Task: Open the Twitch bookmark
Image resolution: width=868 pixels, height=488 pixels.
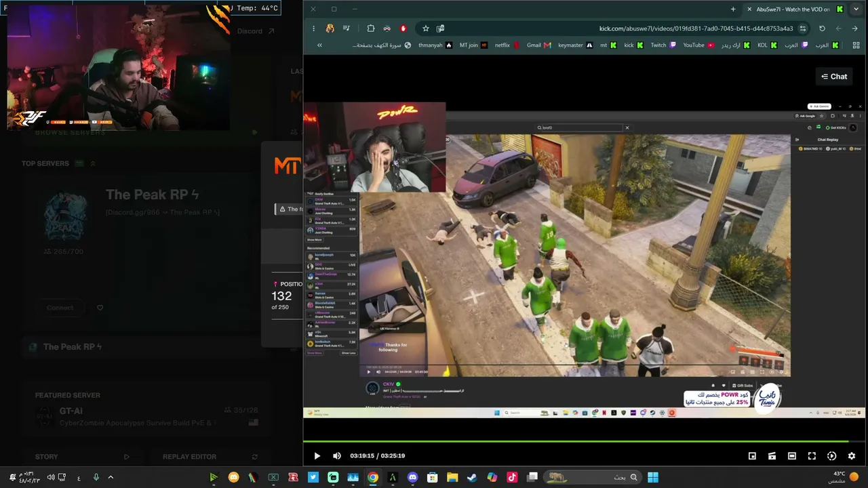Action: [x=663, y=45]
